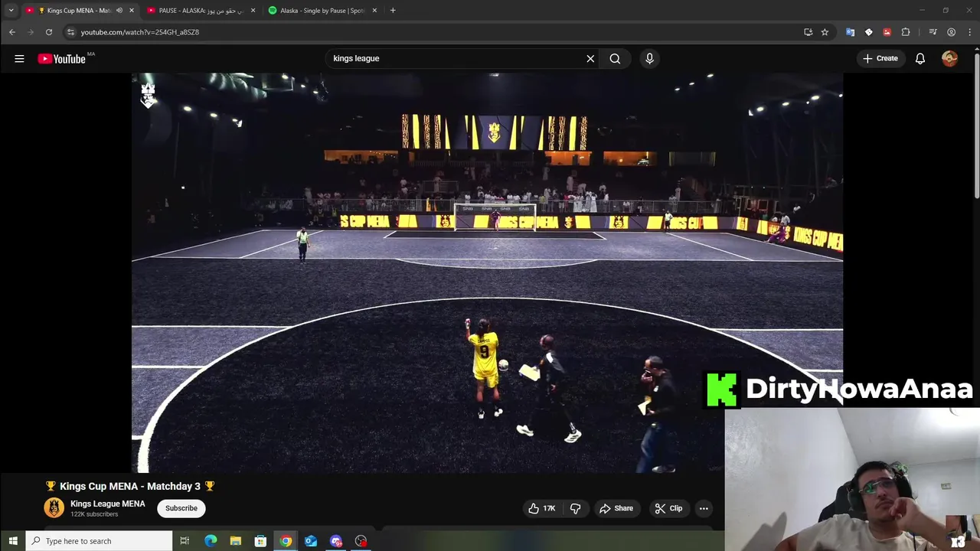This screenshot has height=551, width=980.
Task: Reload the YouTube page
Action: click(49, 32)
